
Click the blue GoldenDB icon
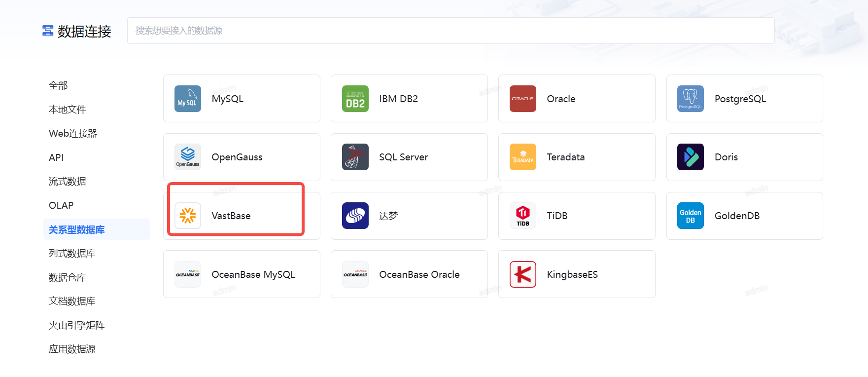point(691,216)
